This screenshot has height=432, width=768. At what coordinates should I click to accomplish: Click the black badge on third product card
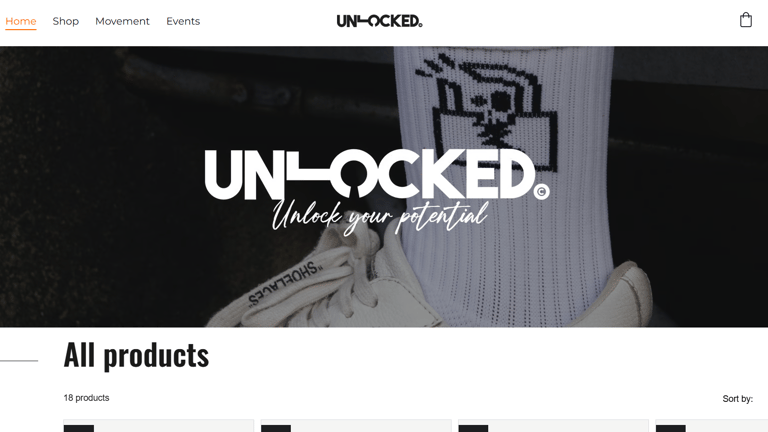click(x=473, y=429)
